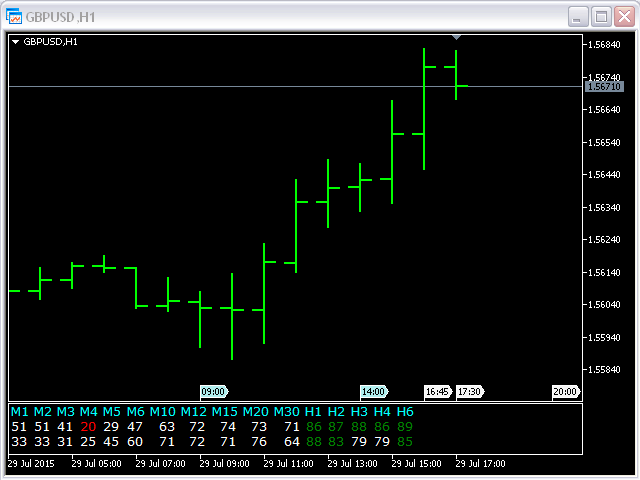Click the GBPUSD chart window icon
The height and width of the screenshot is (480, 640).
(14, 16)
